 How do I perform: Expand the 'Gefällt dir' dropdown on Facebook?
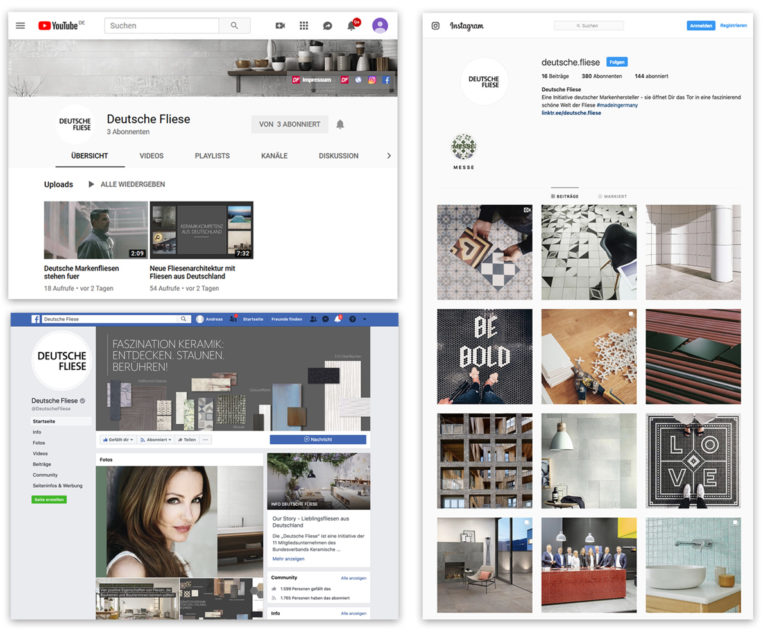[x=118, y=440]
